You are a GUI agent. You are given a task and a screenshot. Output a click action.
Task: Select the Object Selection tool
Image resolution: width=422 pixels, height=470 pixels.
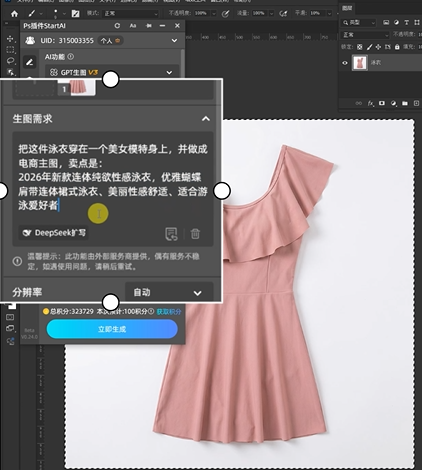pos(10,72)
